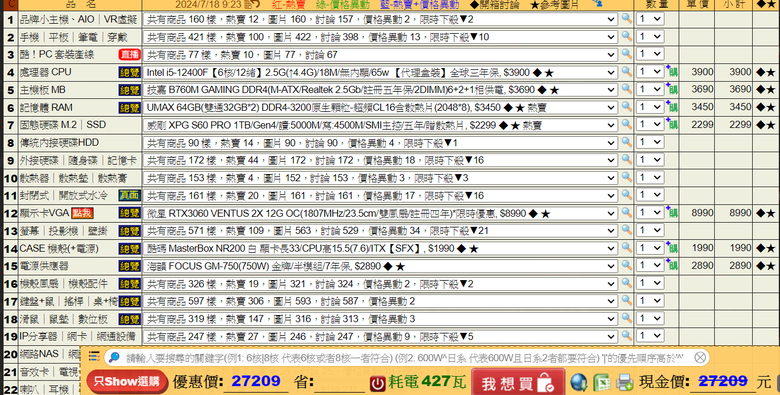Click the 現金價 27209 value

pos(723,382)
